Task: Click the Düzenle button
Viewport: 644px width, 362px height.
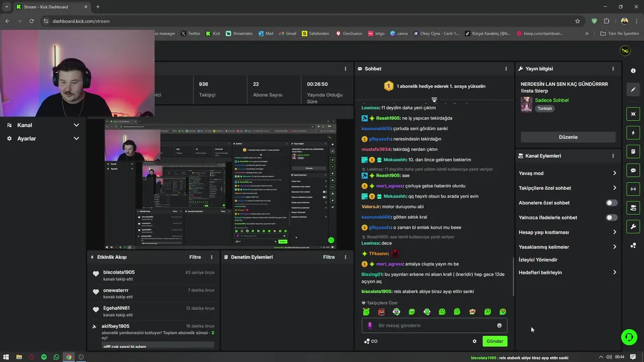Action: coord(568,137)
